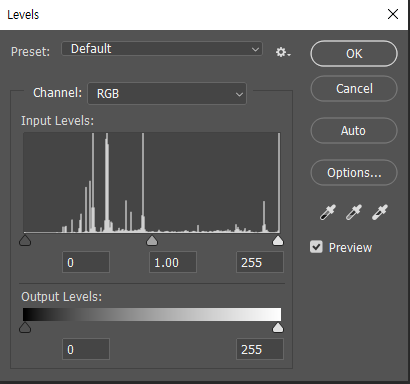Open the Options... dialog

tap(354, 173)
